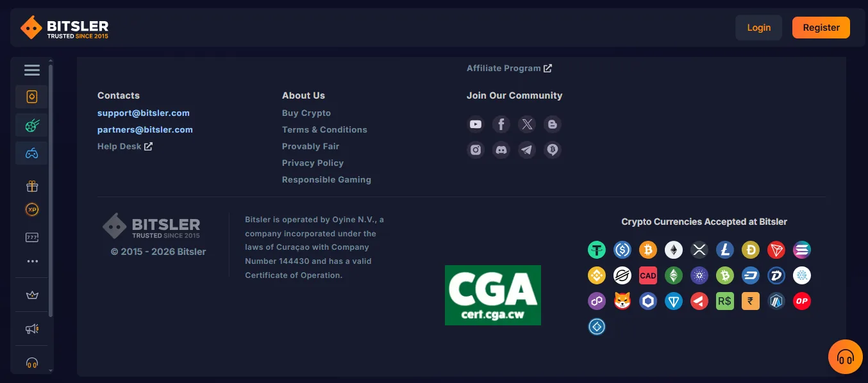Screen dimensions: 868x383
Task: Open the orange live support chat bubble
Action: [846, 357]
